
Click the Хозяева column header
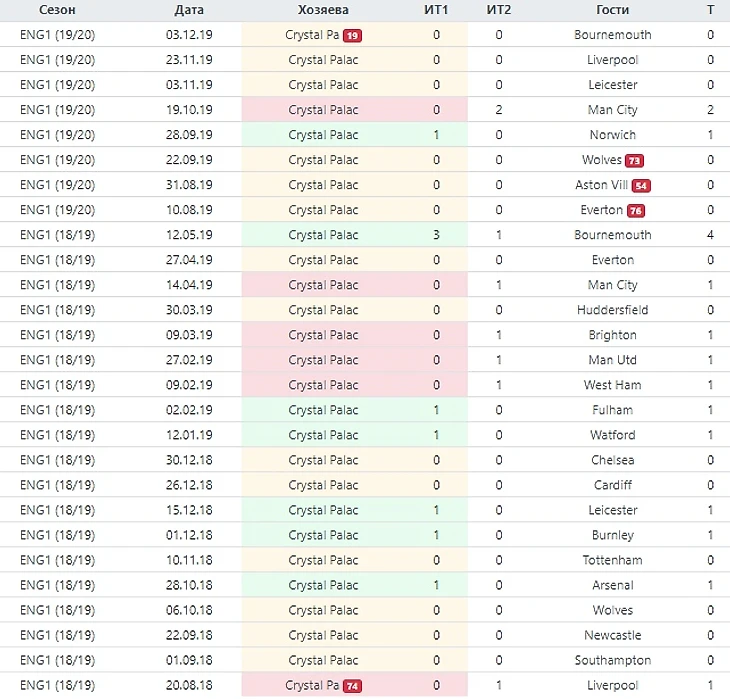click(x=323, y=9)
